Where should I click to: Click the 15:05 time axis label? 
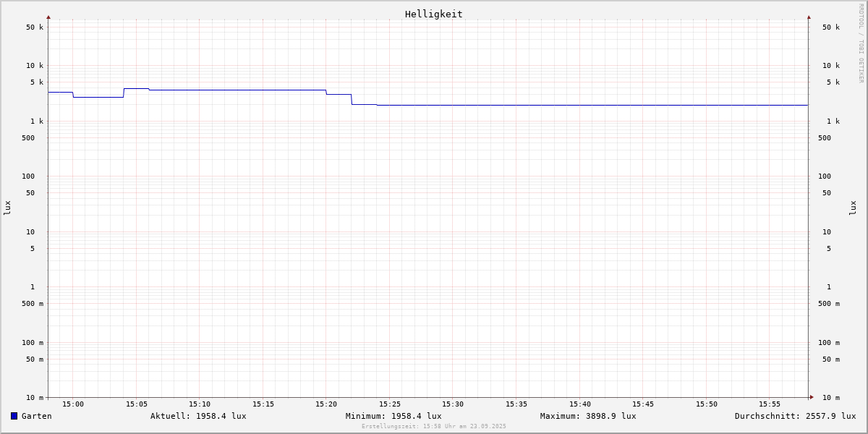coord(137,404)
